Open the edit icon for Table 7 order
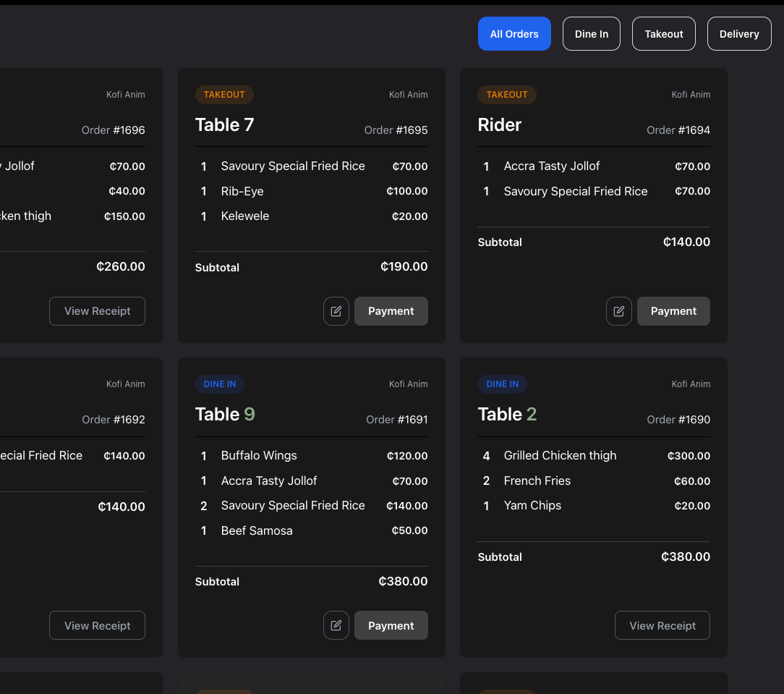This screenshot has width=784, height=694. point(336,310)
